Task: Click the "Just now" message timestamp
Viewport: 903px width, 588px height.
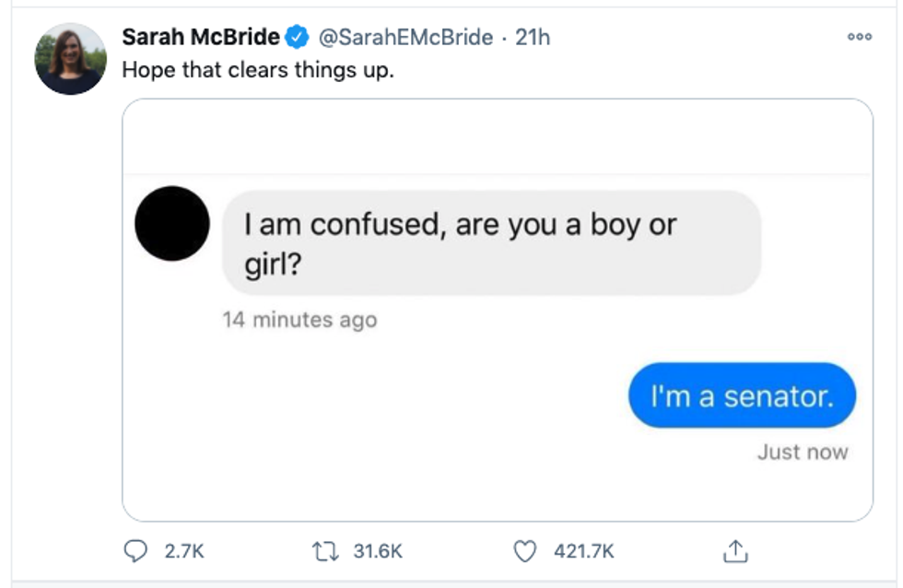Action: [802, 452]
